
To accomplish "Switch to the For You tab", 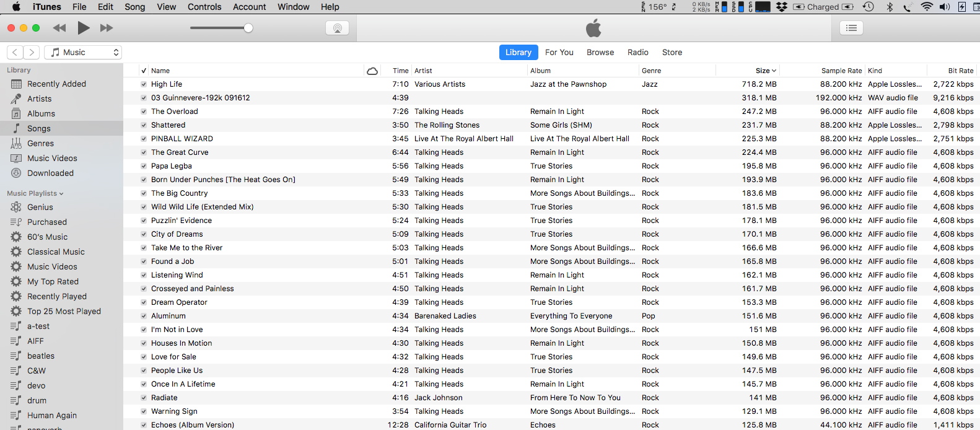I will (559, 53).
